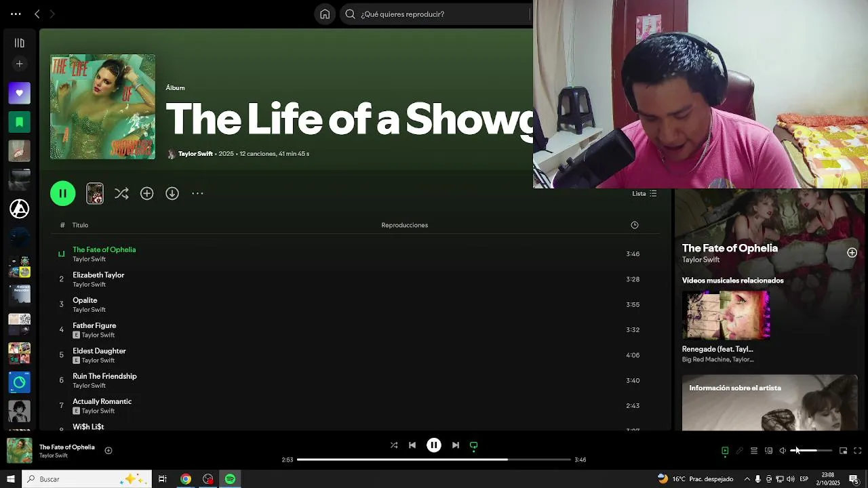Click the album preview thumbnail beside pause button
The height and width of the screenshot is (488, 868).
pyautogui.click(x=95, y=193)
